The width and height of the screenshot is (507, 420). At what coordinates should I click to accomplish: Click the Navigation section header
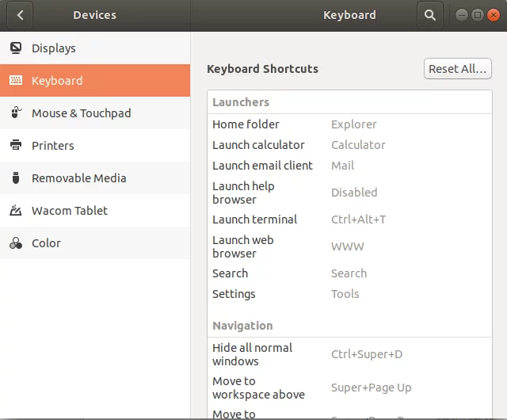[x=242, y=326]
